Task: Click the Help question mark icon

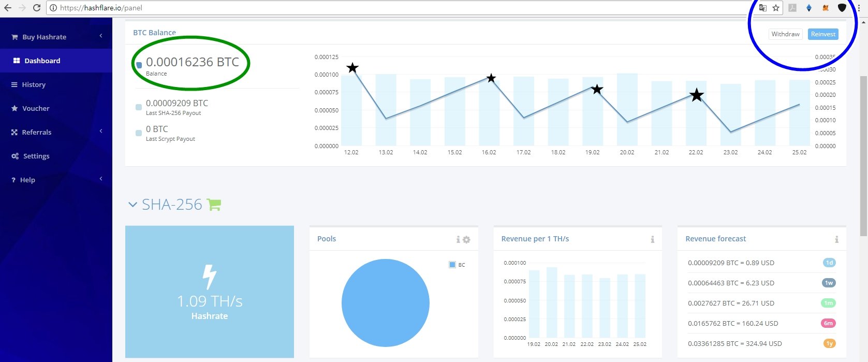Action: (x=13, y=180)
